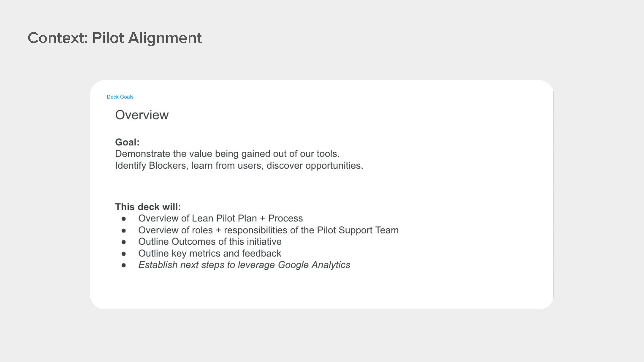This screenshot has width=644, height=362.
Task: Click Pilot Alignment in the slide title
Action: pos(147,38)
